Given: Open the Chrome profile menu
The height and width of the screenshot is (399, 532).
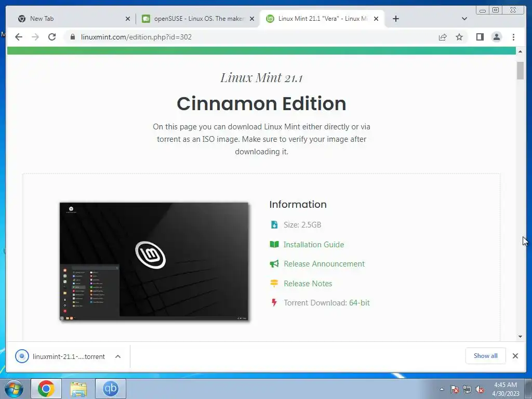Looking at the screenshot, I should pos(497,37).
